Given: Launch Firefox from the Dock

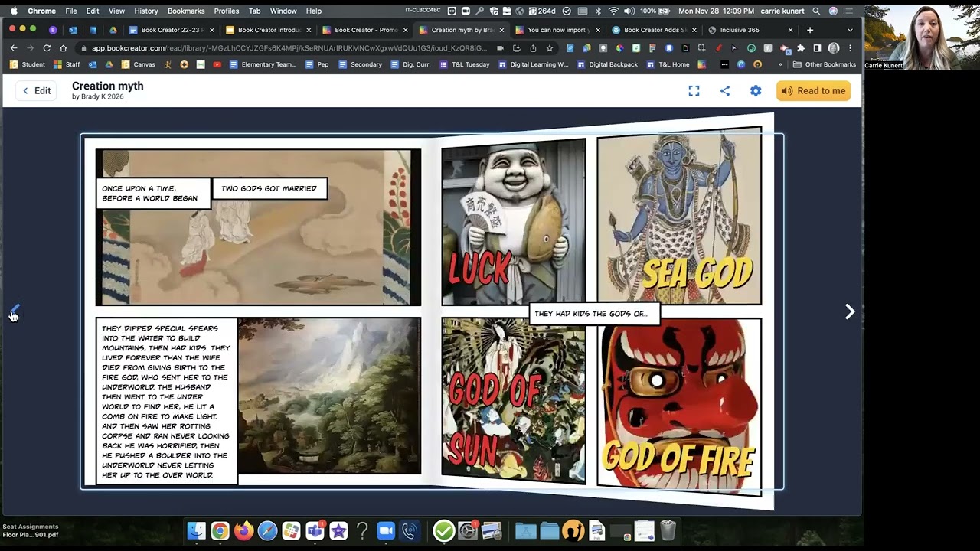Looking at the screenshot, I should pos(244,530).
